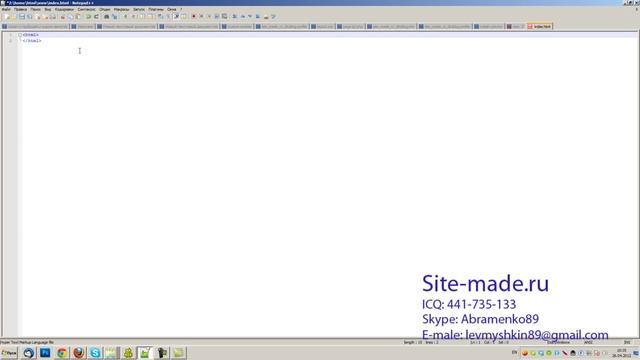The width and height of the screenshot is (640, 360).
Task: Redo the edit via toolbar
Action: pos(96,16)
